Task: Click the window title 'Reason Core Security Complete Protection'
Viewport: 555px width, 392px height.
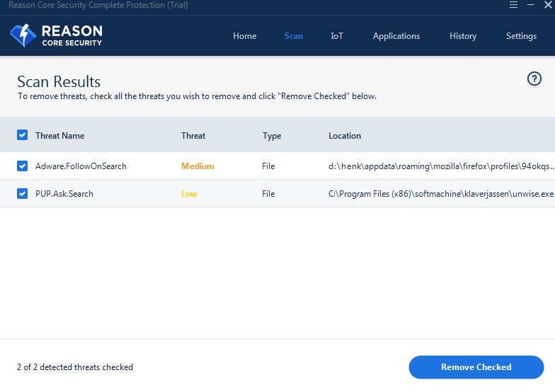Action: [x=98, y=5]
